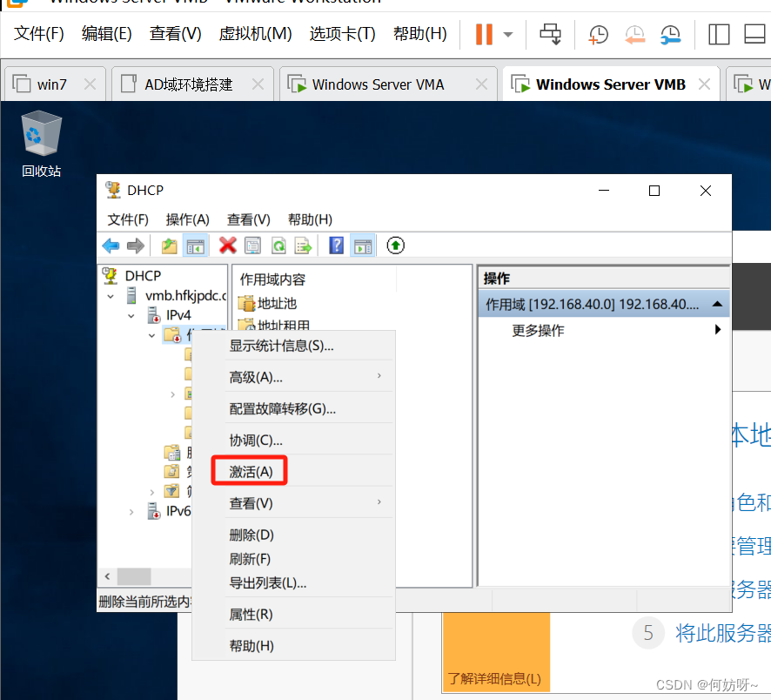Open the snapshot manager wrench icon
This screenshot has height=700, width=771.
point(670,34)
